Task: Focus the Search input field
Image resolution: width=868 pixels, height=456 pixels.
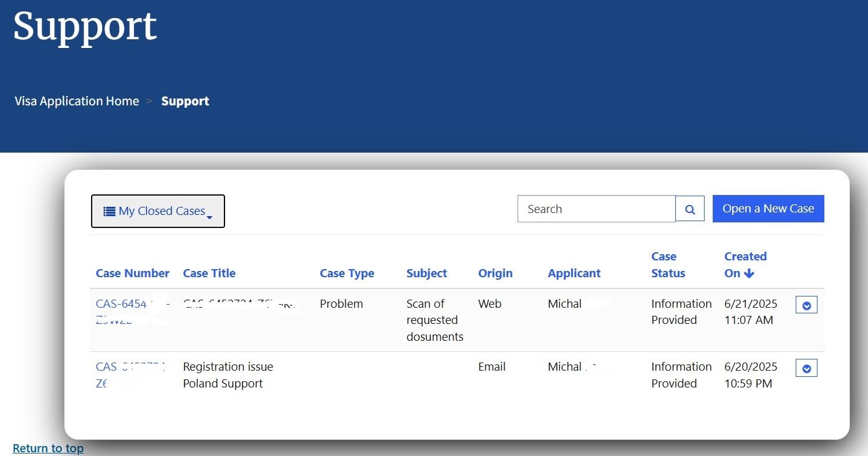Action: click(597, 209)
